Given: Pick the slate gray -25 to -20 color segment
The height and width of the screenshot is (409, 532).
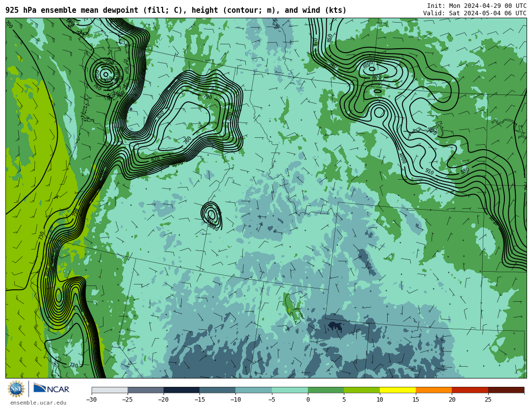Looking at the screenshot, I should point(145,390).
